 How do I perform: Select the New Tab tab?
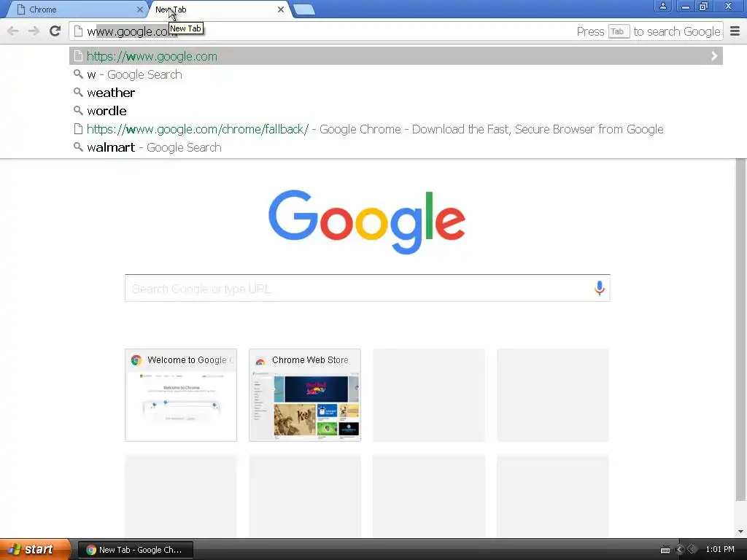pyautogui.click(x=219, y=9)
